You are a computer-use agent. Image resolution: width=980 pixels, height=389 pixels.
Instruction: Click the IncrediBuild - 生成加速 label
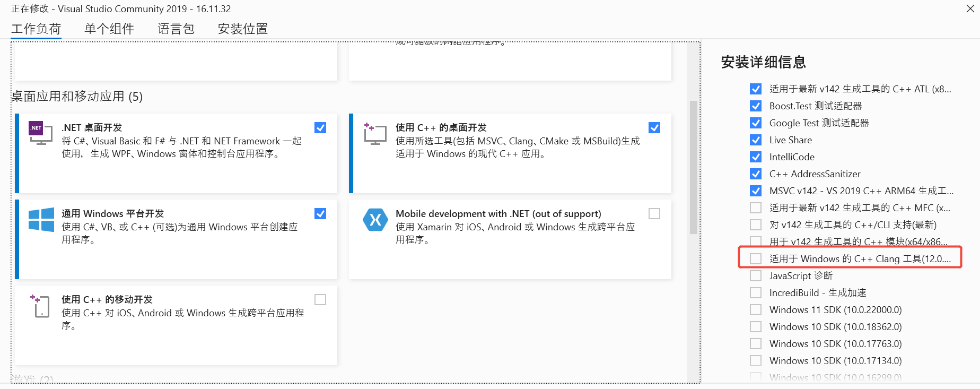(818, 293)
